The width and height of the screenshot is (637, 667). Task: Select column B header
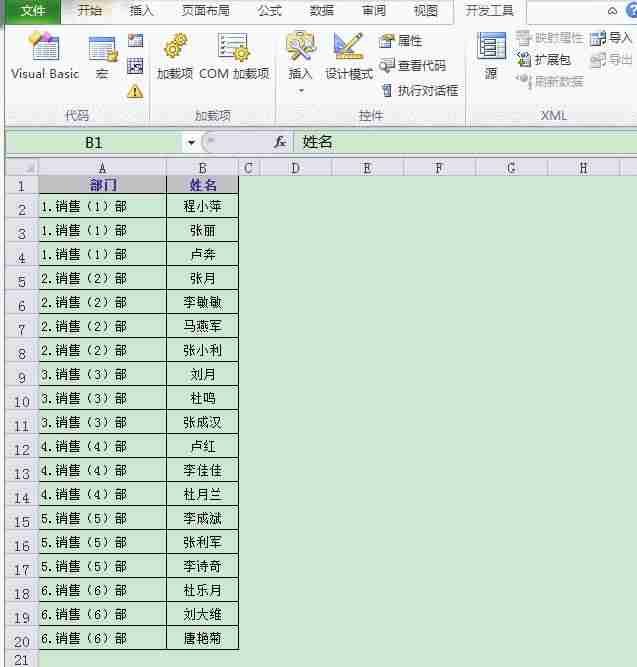(x=203, y=168)
